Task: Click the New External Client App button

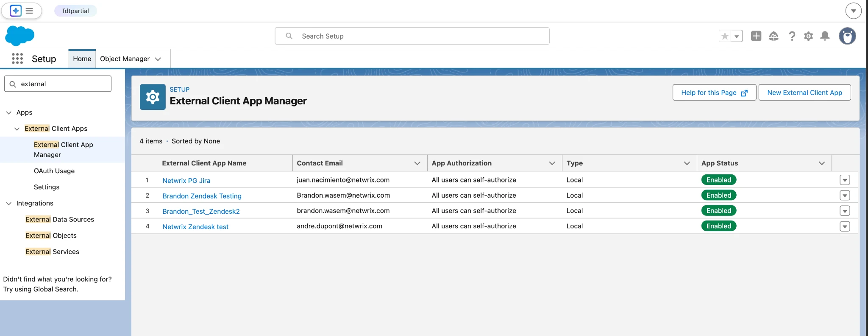Action: click(804, 92)
